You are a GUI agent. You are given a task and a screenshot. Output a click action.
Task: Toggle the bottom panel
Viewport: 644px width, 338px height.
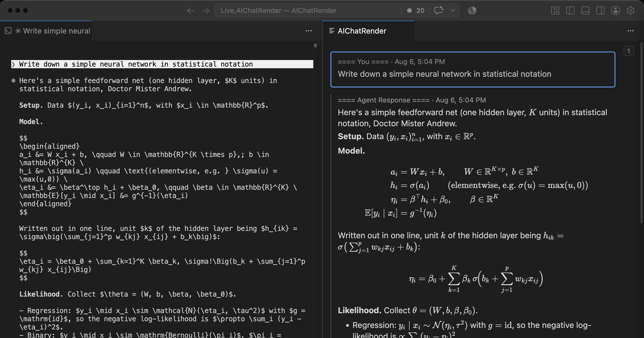click(x=585, y=11)
